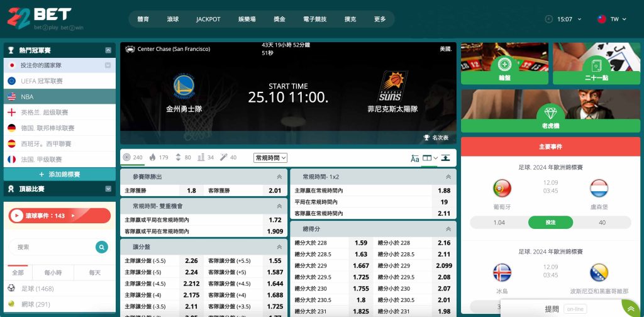Open the 娛樂場 casino menu
This screenshot has width=644, height=317.
(x=247, y=19)
